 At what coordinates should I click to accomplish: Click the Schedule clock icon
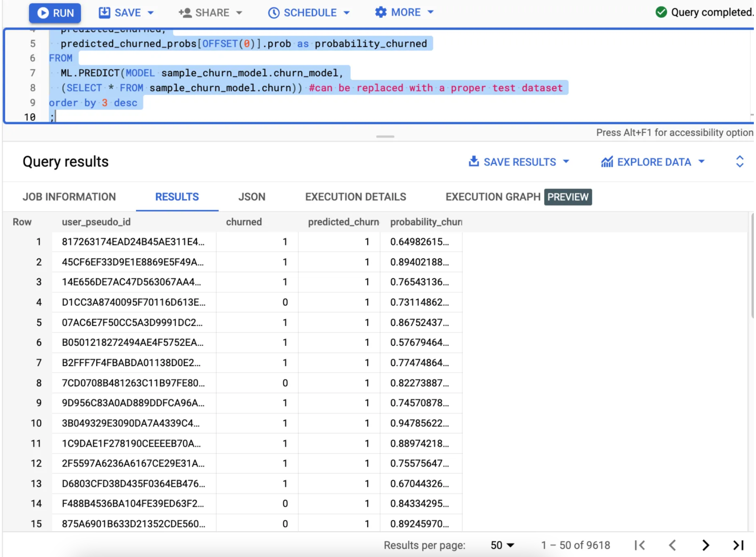tap(274, 13)
